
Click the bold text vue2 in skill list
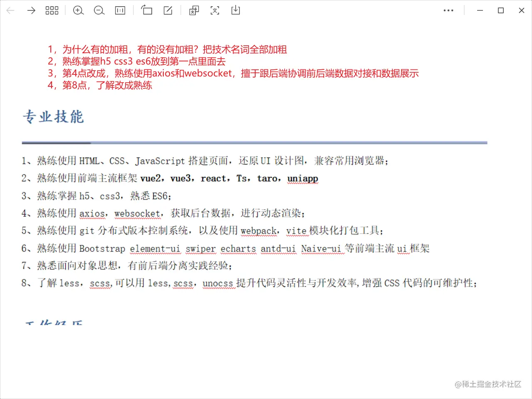tap(151, 178)
